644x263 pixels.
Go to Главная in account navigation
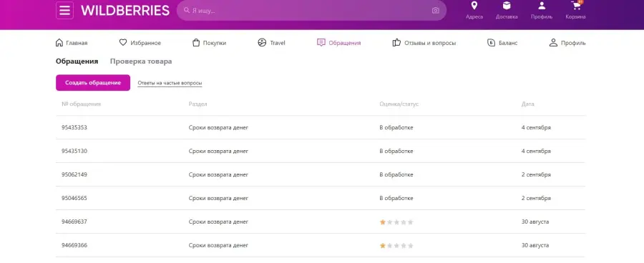pos(71,43)
